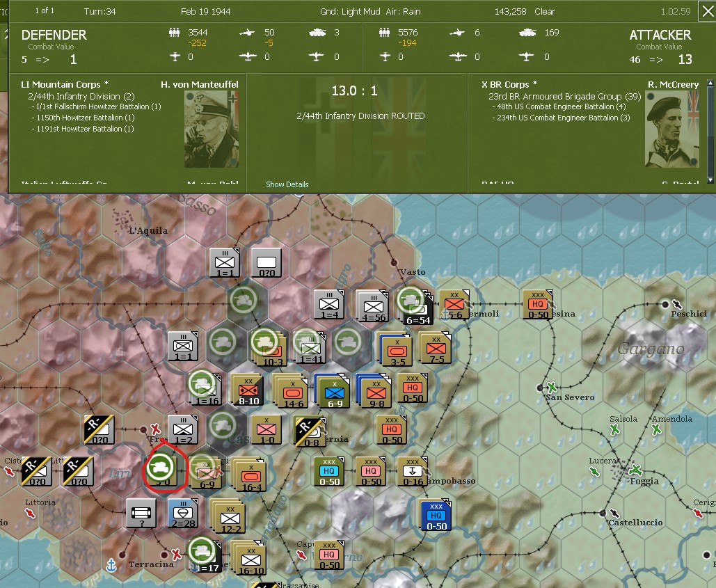The height and width of the screenshot is (588, 716).
Task: Click the San Severo airfield icon
Action: point(552,388)
